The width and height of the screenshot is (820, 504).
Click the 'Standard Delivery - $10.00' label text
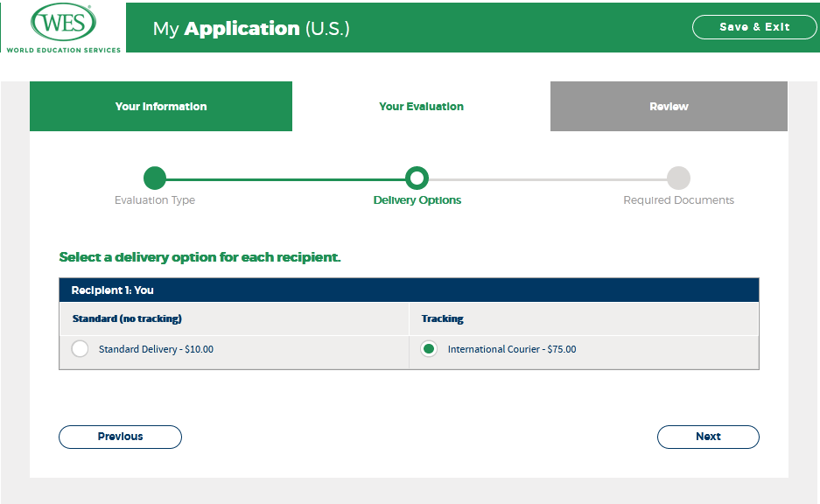(156, 349)
